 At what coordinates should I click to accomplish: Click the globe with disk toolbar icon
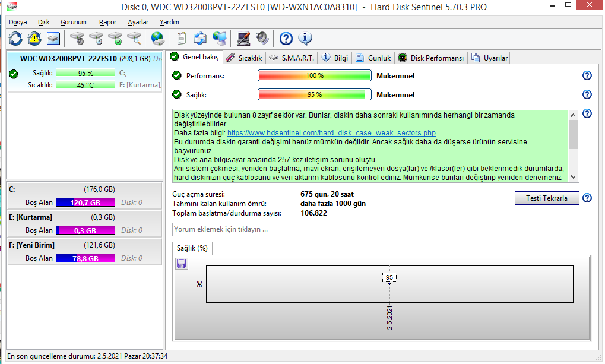coord(158,38)
